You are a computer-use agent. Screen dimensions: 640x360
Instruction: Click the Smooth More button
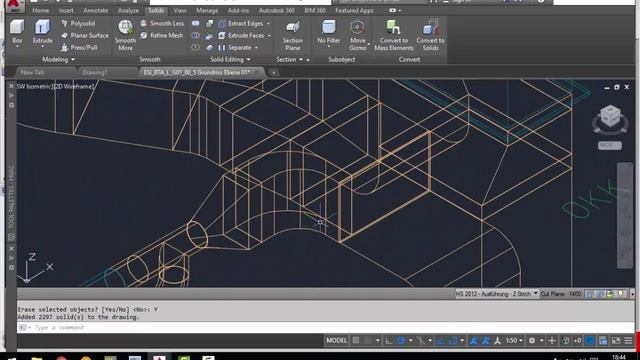(x=125, y=35)
